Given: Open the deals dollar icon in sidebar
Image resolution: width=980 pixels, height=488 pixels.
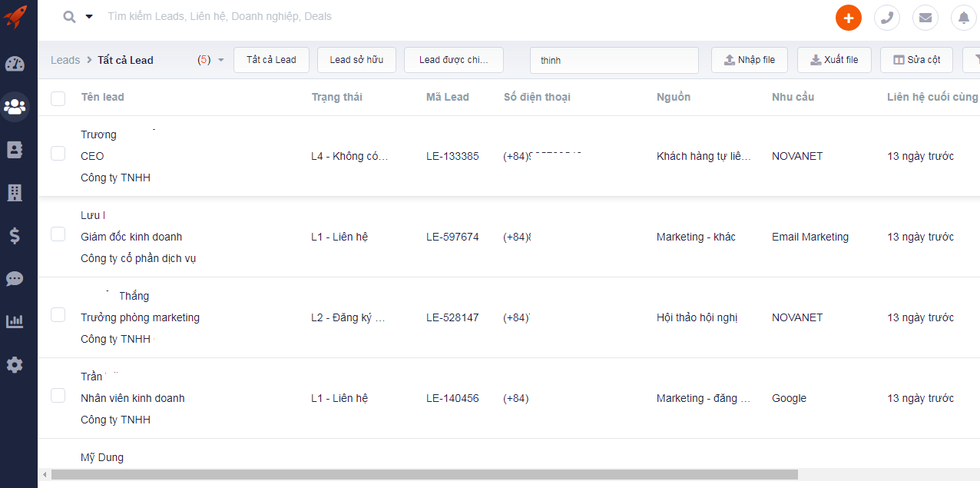Looking at the screenshot, I should tap(15, 236).
